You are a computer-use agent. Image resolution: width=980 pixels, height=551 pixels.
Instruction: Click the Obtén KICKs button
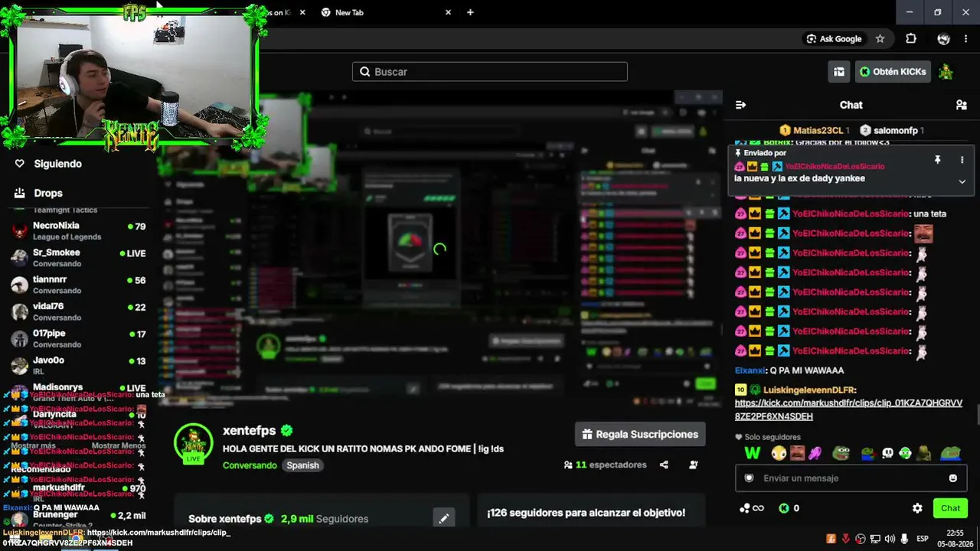(893, 72)
